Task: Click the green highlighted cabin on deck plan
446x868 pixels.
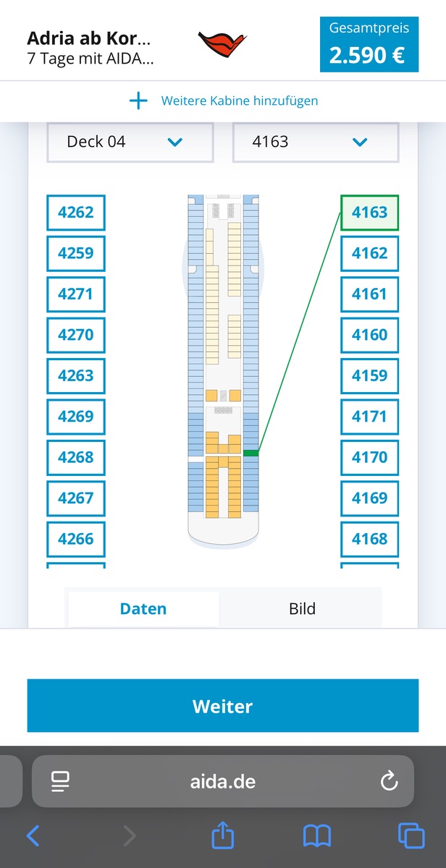Action: [x=251, y=453]
